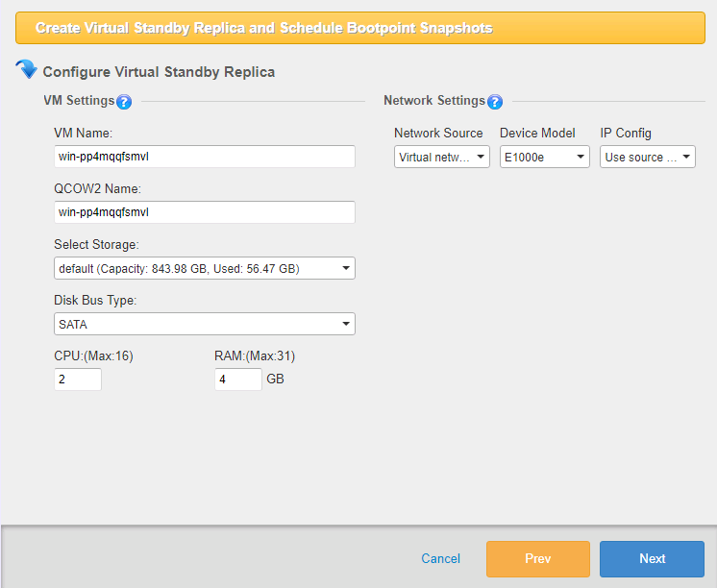Click the Cancel link
This screenshot has height=588, width=717.
[441, 558]
